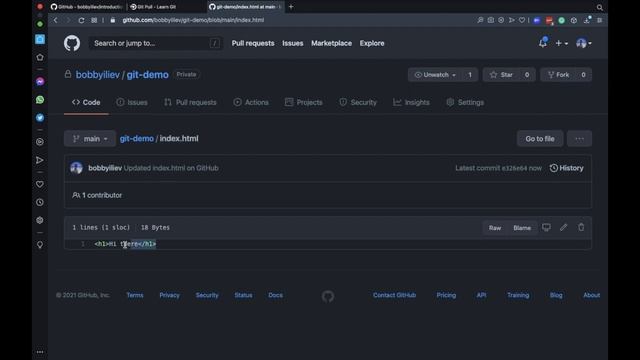Screen dimensions: 640x360
Task: Open new browser tab with plus
Action: pos(291,7)
